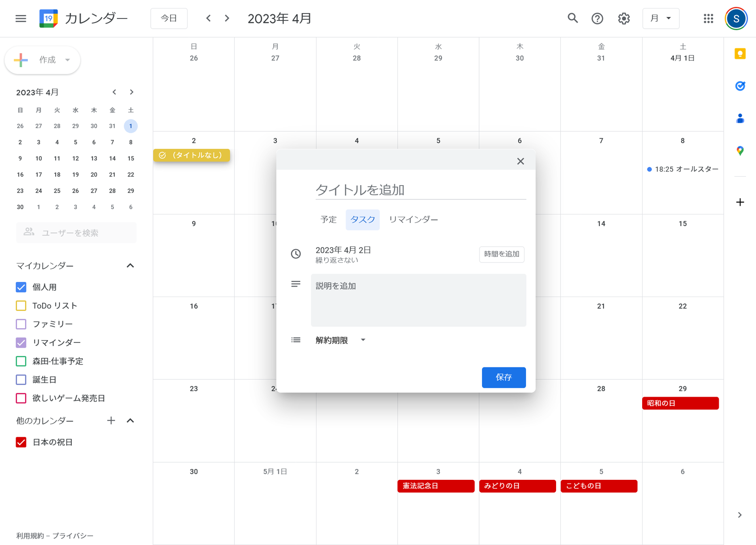Enable the ファミリー calendar
This screenshot has width=756, height=545.
tap(21, 324)
